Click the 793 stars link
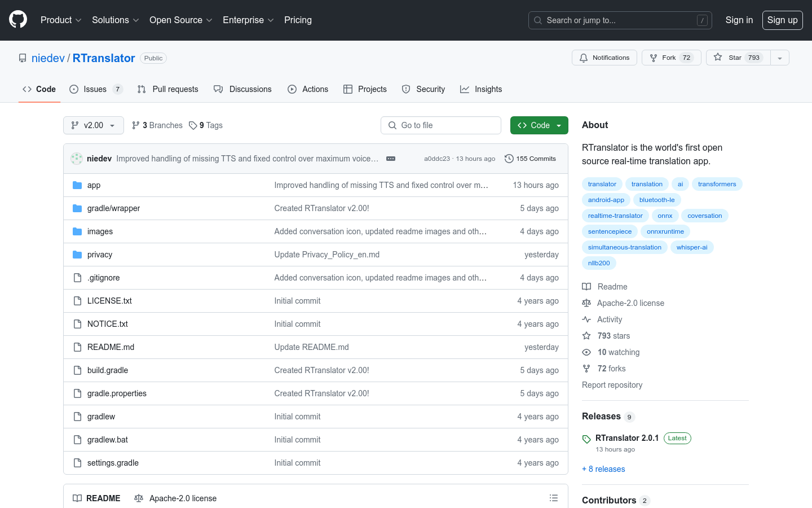Image resolution: width=812 pixels, height=508 pixels. (614, 336)
